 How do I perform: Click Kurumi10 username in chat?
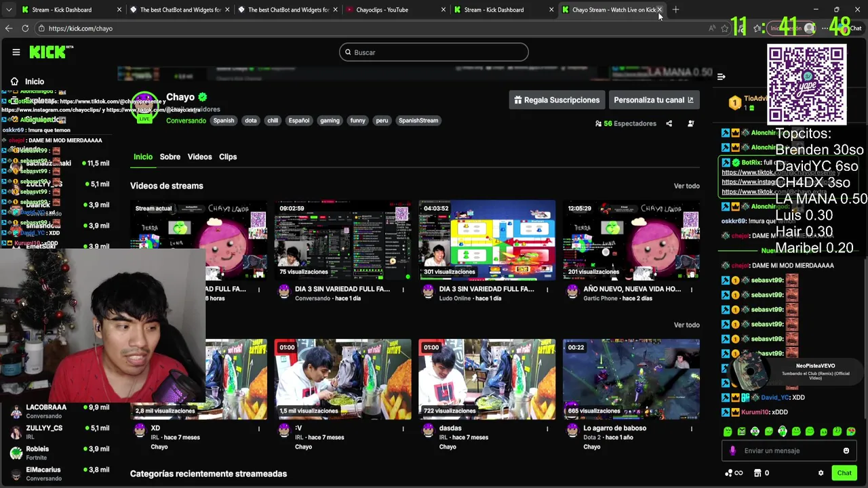pyautogui.click(x=755, y=412)
